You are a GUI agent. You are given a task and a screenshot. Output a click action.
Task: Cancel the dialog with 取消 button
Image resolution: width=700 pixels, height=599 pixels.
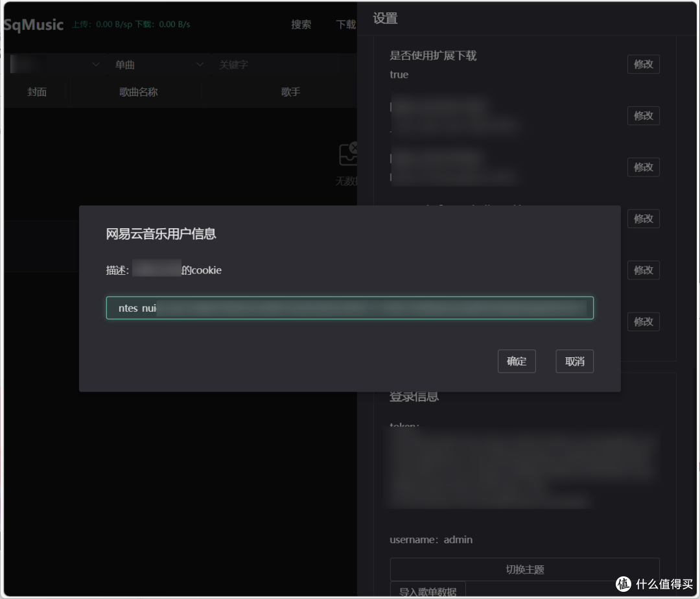point(574,361)
